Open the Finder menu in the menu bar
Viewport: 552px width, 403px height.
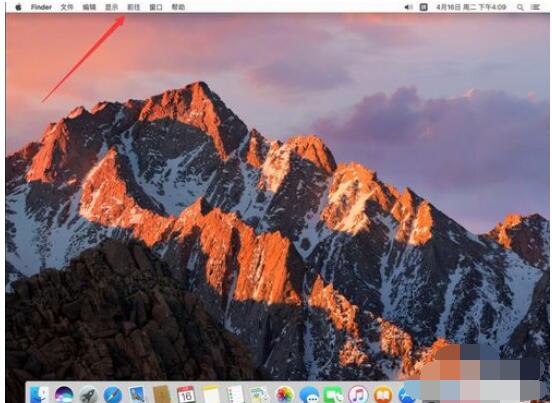(41, 7)
